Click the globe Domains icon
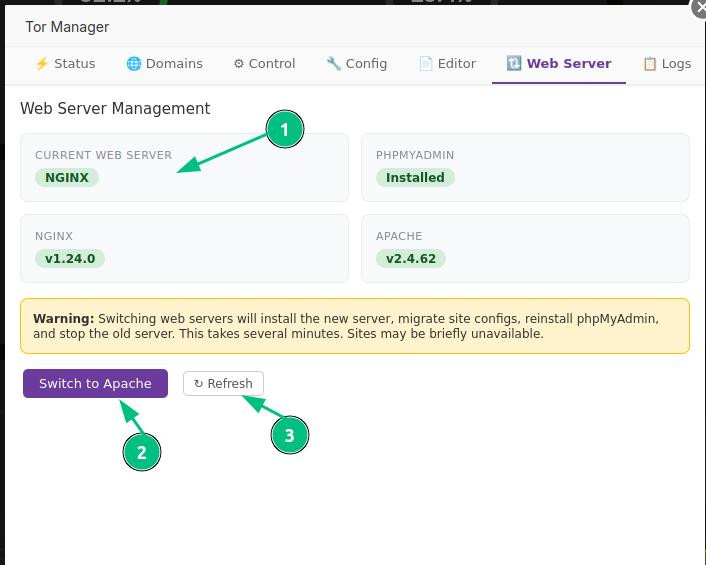Viewport: 706px width, 565px height. 134,63
